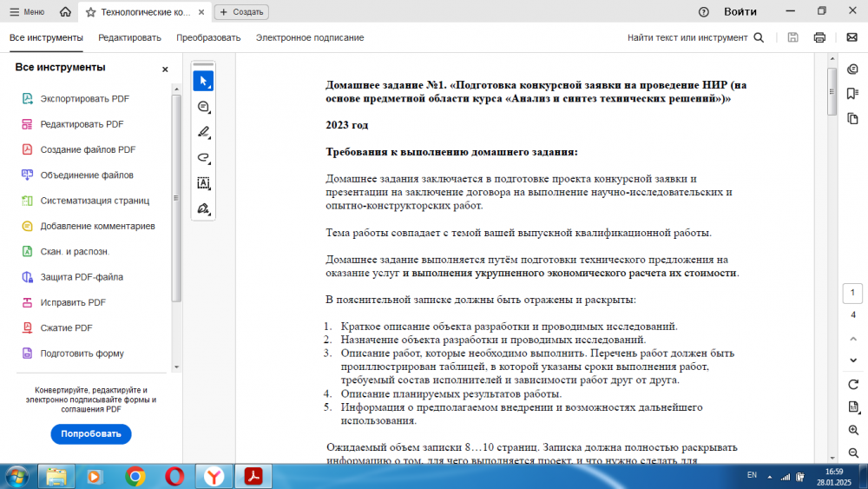Star the current document tab
This screenshot has height=489, width=868.
pos(90,12)
